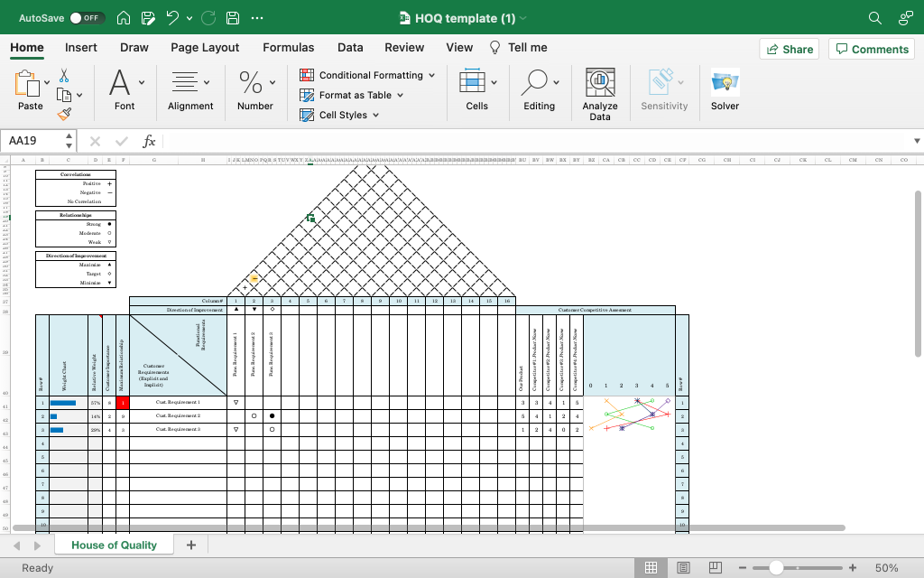Click the Analyze Data button
The image size is (924, 578).
point(600,94)
